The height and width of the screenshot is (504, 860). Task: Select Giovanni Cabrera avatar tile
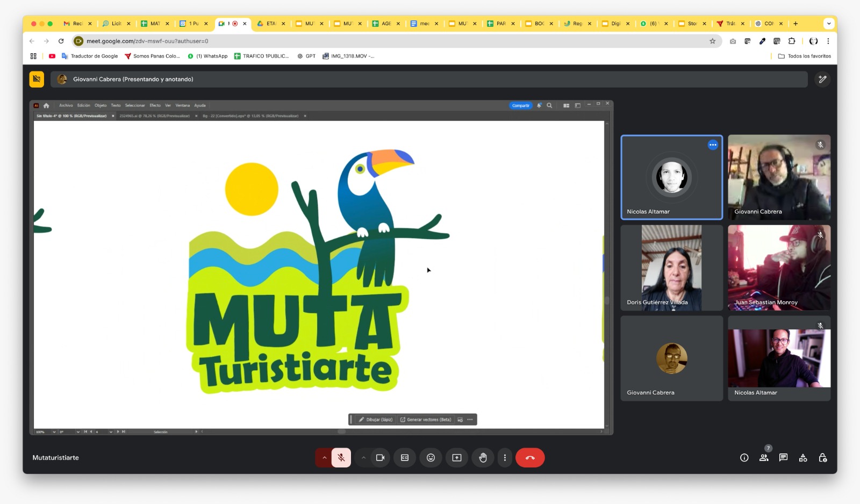coord(671,358)
